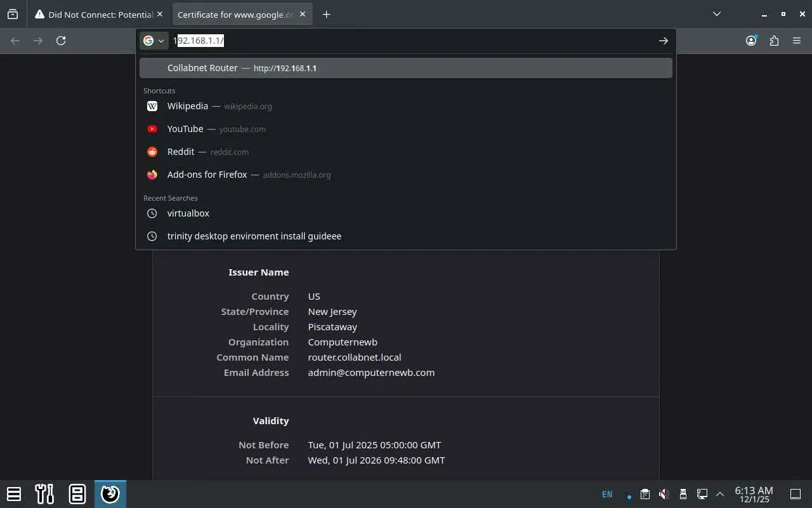Open the file cabinet launcher in the taskbar
The image size is (812, 508).
pos(77,494)
